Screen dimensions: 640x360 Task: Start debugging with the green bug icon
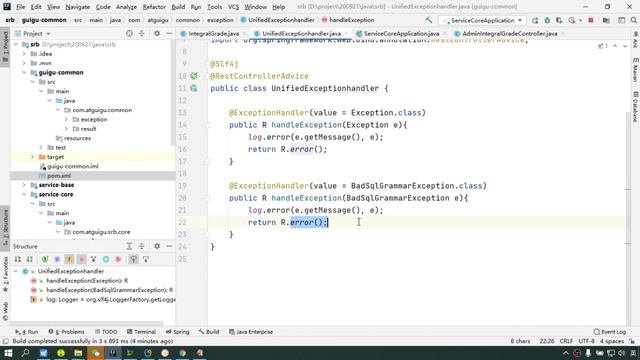[x=547, y=20]
